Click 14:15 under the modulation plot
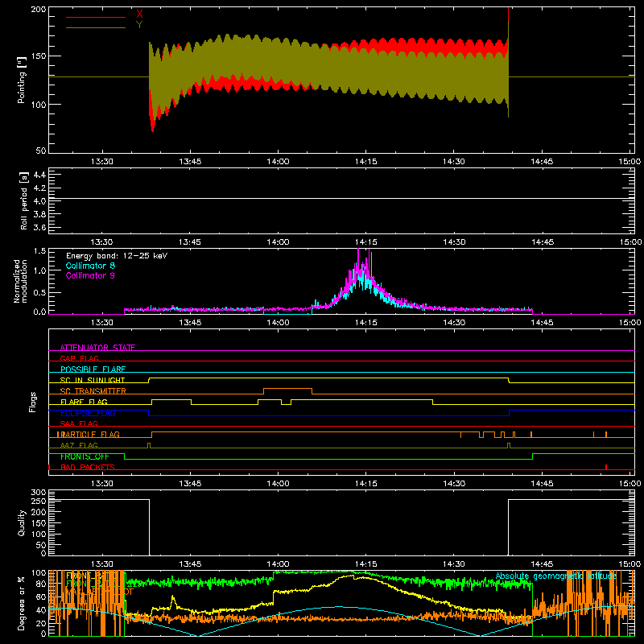 click(366, 323)
